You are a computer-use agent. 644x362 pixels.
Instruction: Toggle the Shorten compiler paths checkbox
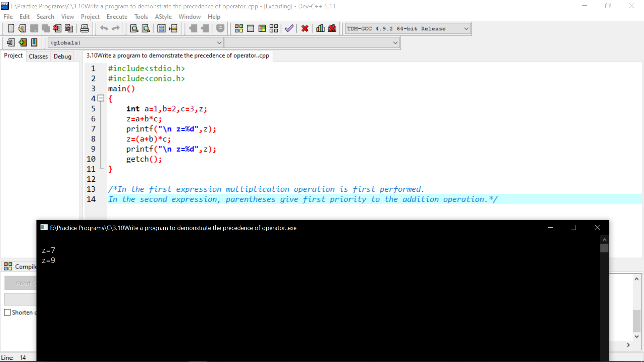7,312
